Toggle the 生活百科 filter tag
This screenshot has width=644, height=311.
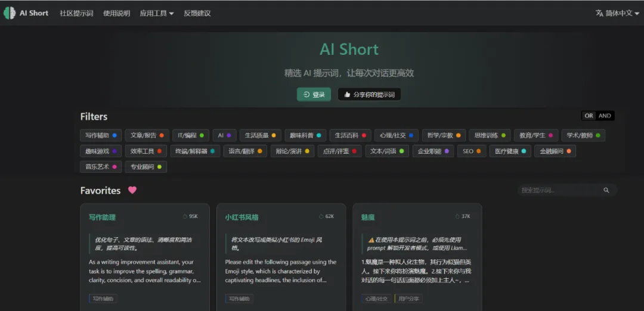[351, 135]
